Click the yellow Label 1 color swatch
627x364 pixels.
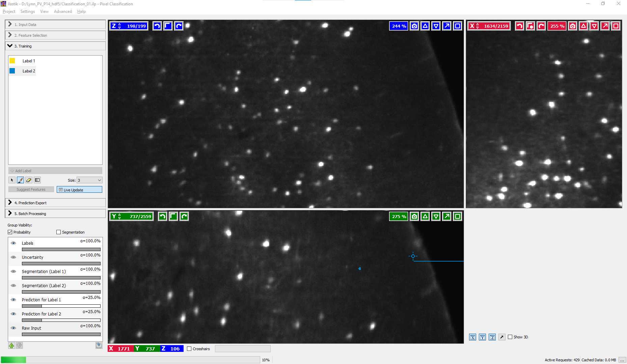[x=12, y=61]
